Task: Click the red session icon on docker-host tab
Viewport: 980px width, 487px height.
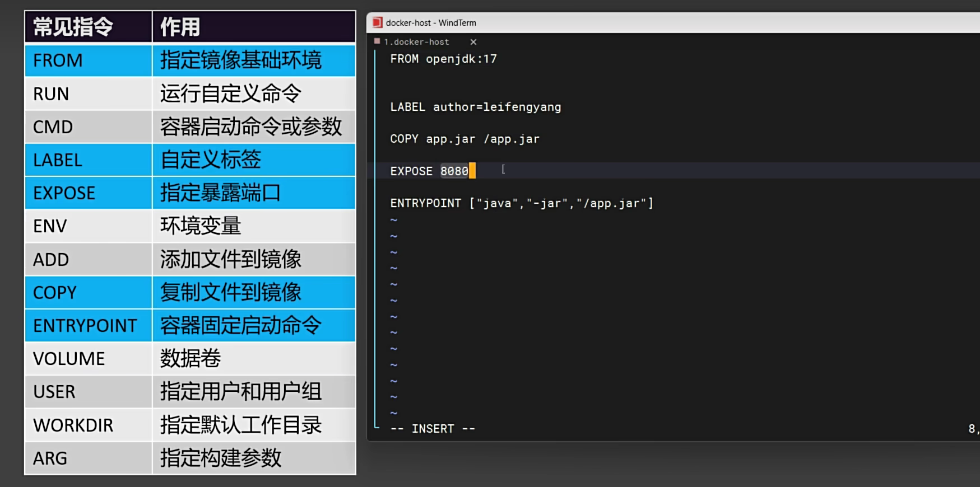Action: point(377,41)
